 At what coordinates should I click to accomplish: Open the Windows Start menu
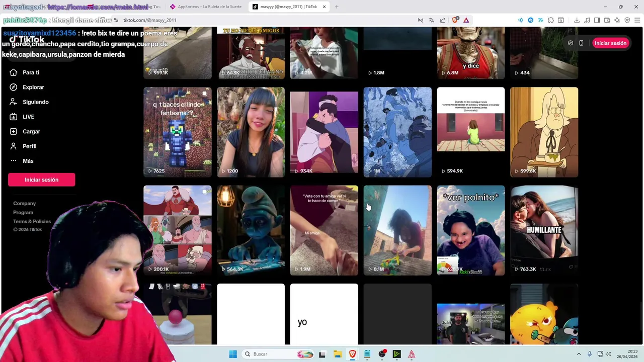(233, 354)
